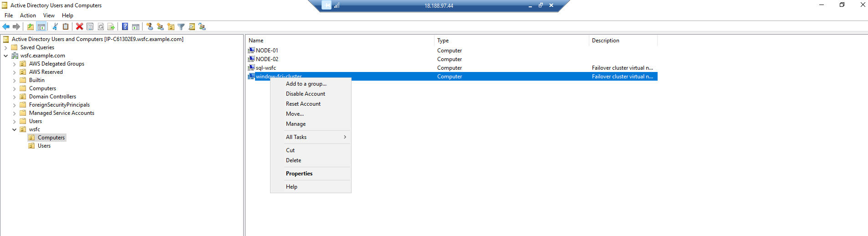Select sql-wsfc Failover cluster description cell
Image resolution: width=868 pixels, height=236 pixels.
coord(623,68)
